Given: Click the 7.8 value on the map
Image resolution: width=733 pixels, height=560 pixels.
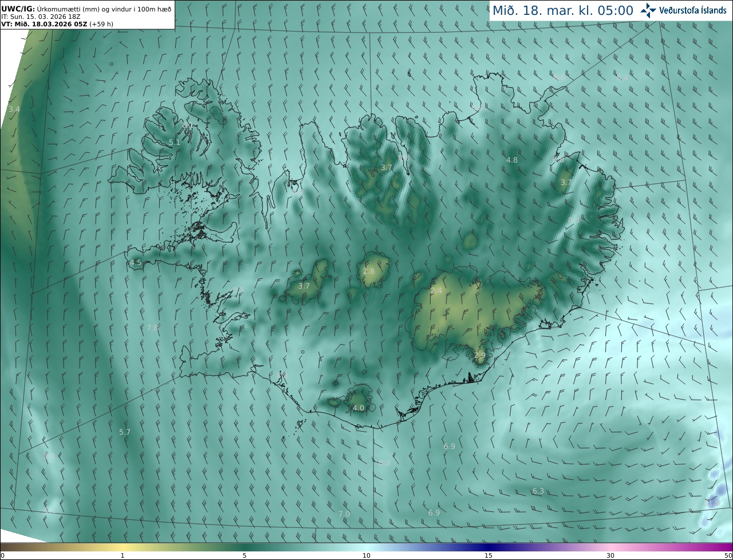Looking at the screenshot, I should [x=152, y=328].
